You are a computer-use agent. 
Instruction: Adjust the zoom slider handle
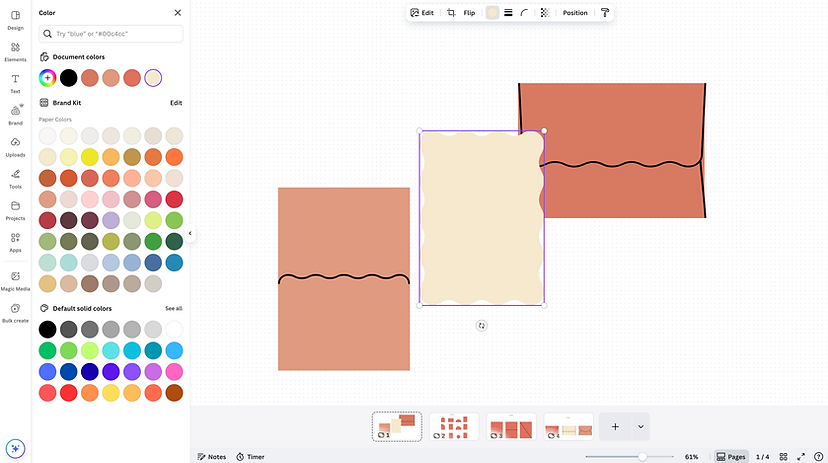coord(642,457)
